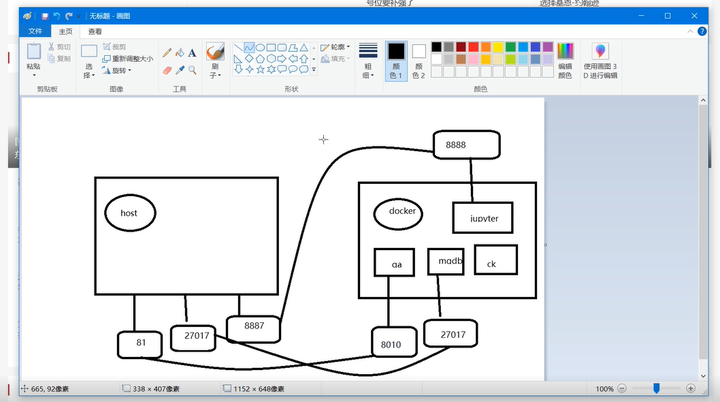Screen dimensions: 720x402
Task: Choose the Curve shape
Action: [x=249, y=48]
